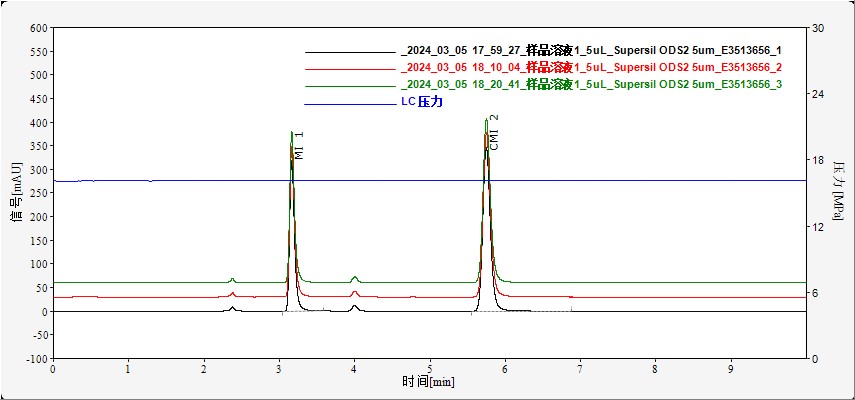Select the 压力[MPa] right axis title

point(838,190)
